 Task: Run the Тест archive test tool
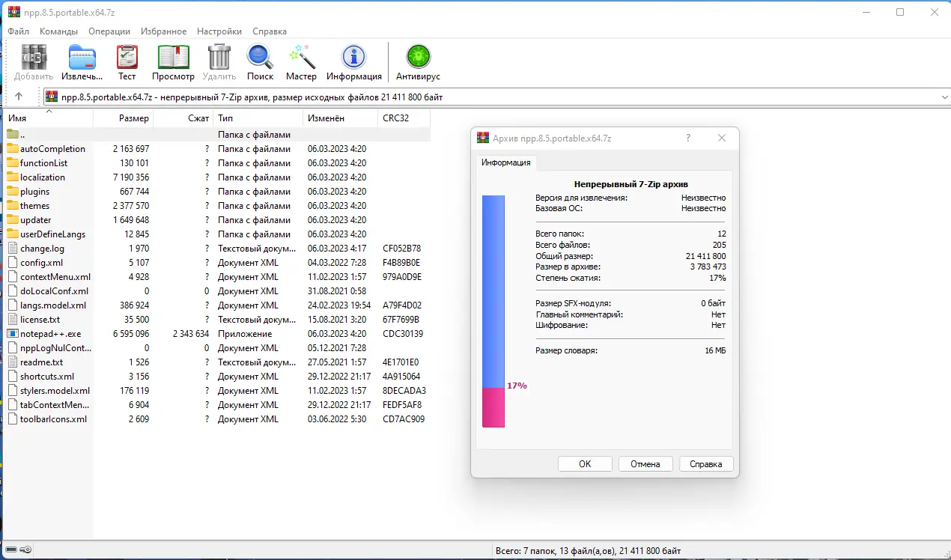pyautogui.click(x=127, y=58)
